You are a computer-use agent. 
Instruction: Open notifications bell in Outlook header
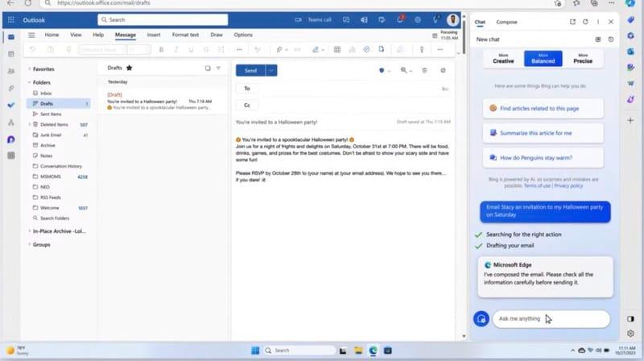(x=399, y=19)
